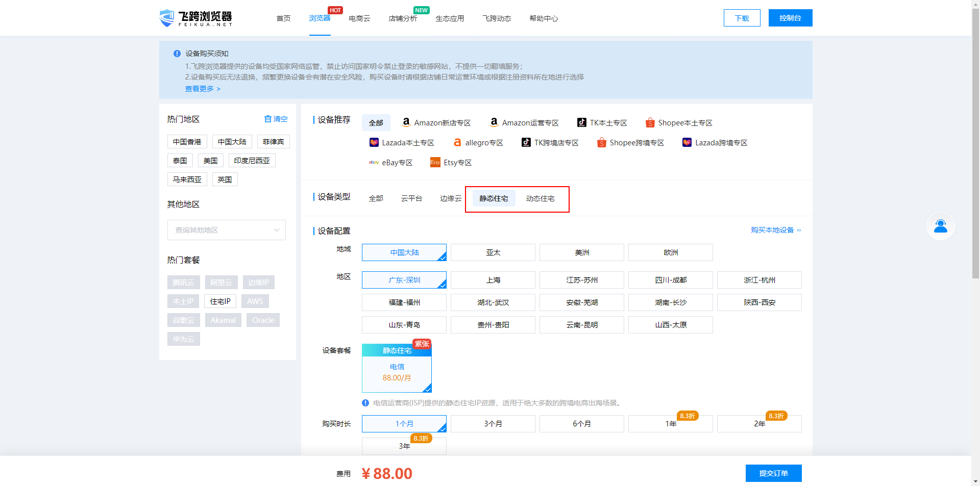Select 中国大陆 hot region tag
980x486 pixels.
(232, 142)
